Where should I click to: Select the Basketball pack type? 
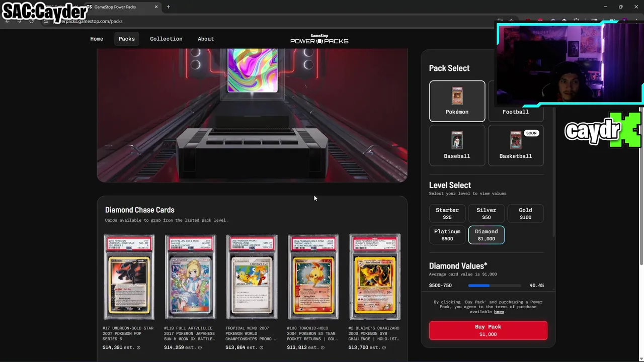pos(516,145)
